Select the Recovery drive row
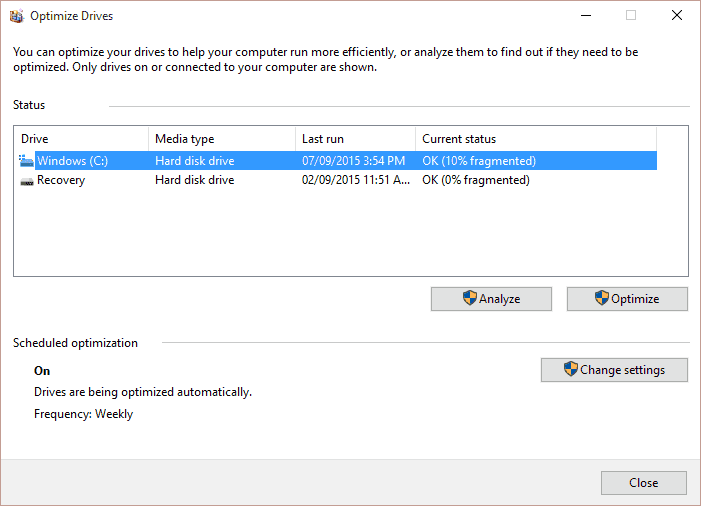701x506 pixels. pos(338,180)
